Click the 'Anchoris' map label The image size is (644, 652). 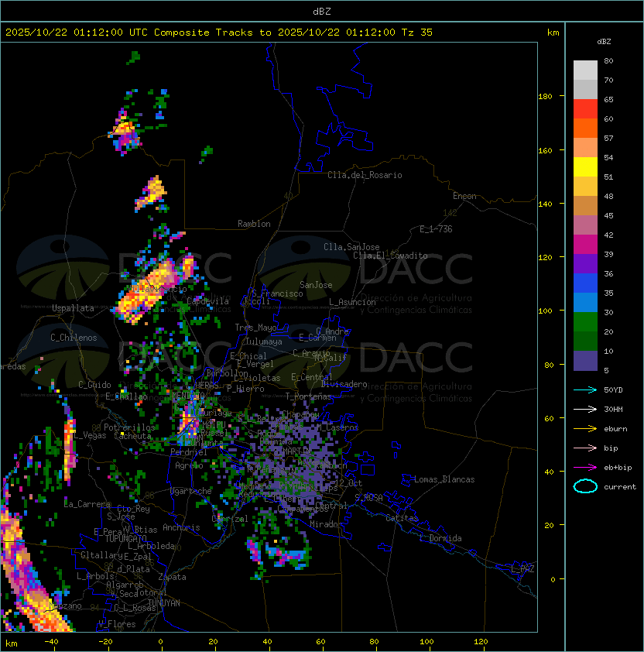pyautogui.click(x=181, y=527)
